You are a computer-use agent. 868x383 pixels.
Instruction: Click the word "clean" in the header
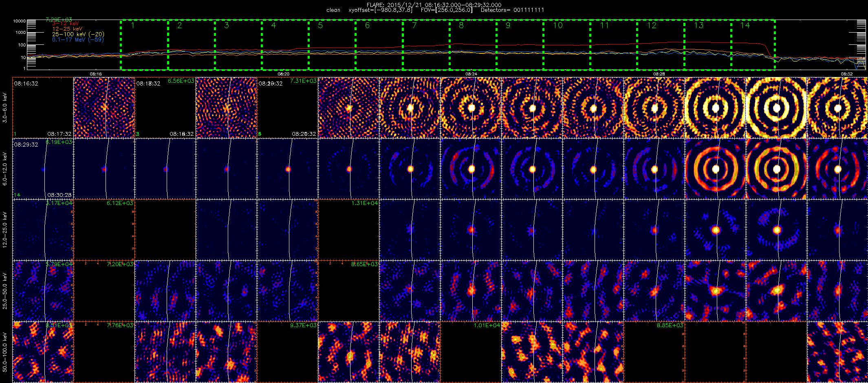333,10
